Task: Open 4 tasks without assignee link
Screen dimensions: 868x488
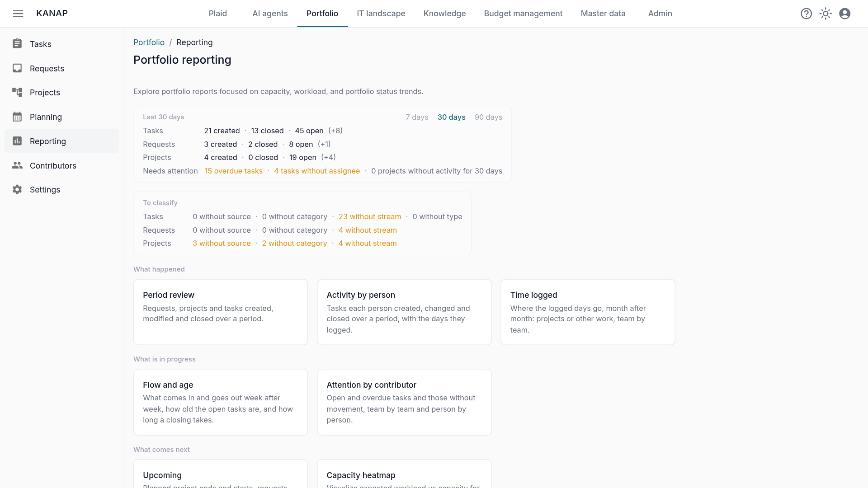Action: 317,171
